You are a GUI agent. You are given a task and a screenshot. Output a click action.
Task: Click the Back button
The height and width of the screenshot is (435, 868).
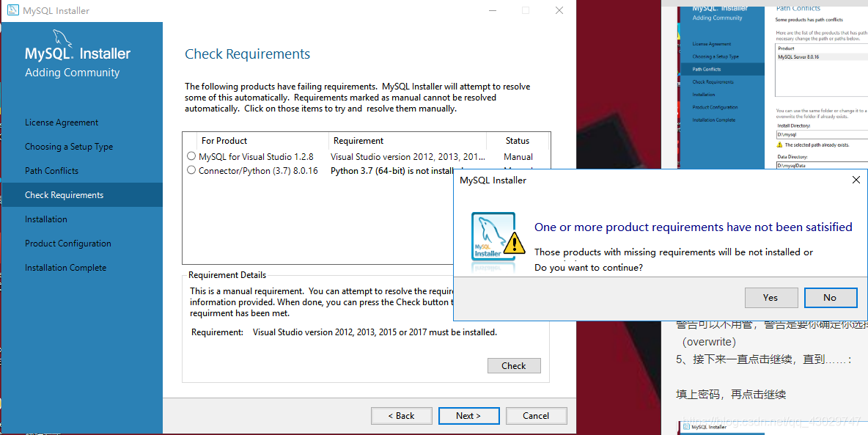[401, 415]
